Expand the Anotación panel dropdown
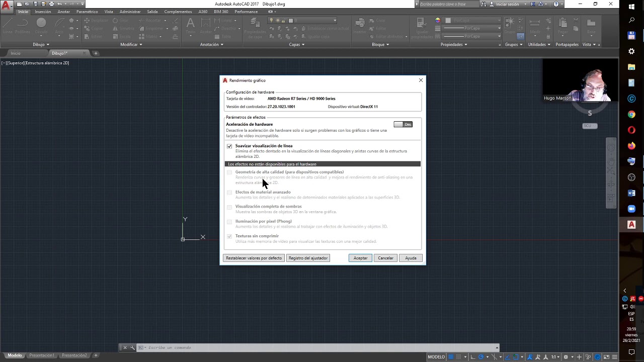This screenshot has height=362, width=644. tap(212, 44)
